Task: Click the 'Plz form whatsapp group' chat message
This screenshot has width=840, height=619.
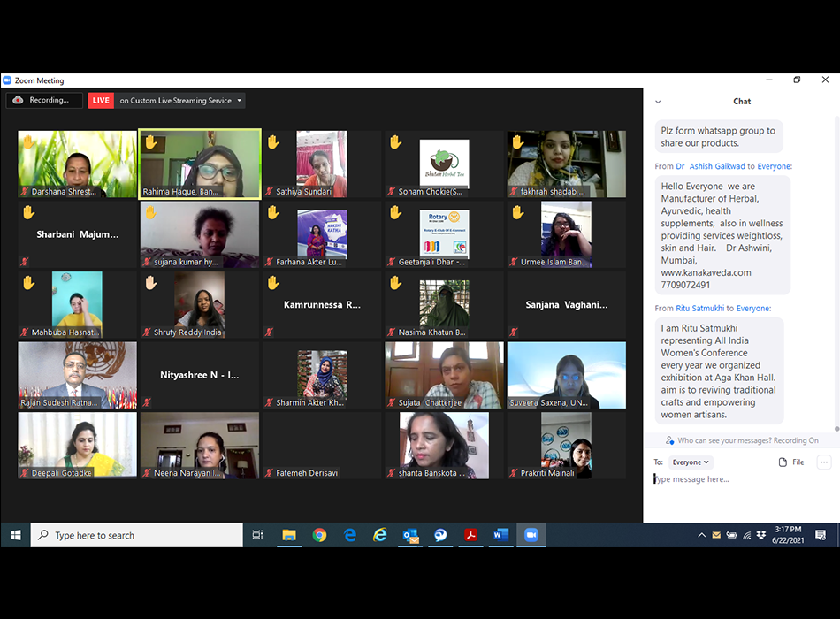Action: coord(718,137)
